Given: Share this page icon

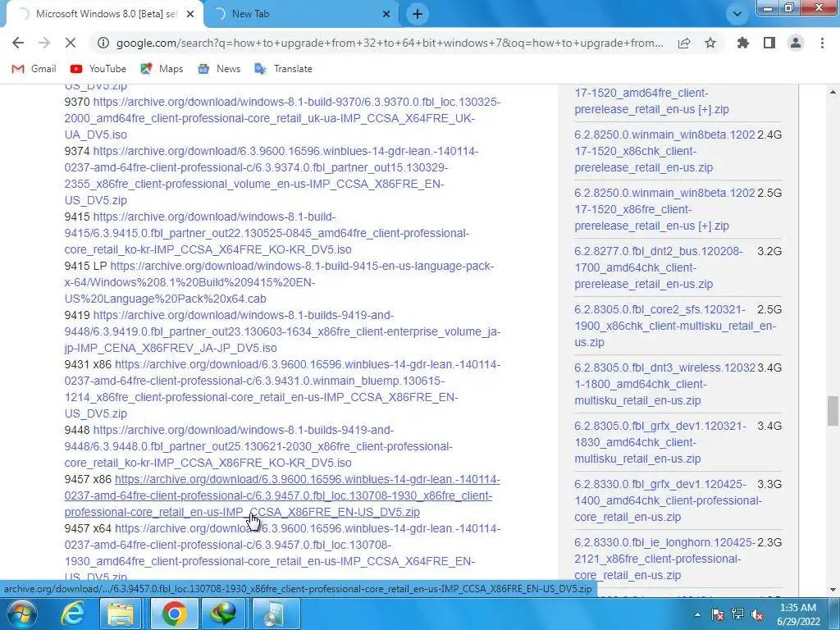Looking at the screenshot, I should tap(684, 43).
